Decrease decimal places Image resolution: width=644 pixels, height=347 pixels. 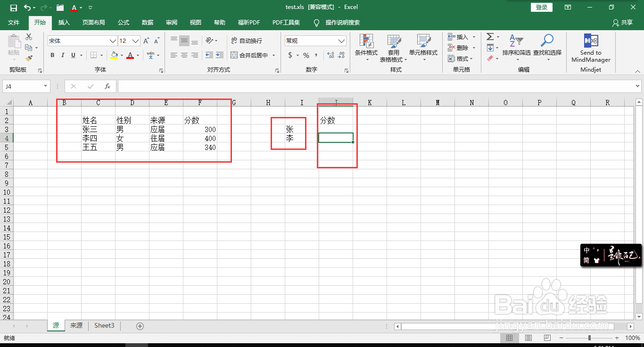pyautogui.click(x=342, y=55)
